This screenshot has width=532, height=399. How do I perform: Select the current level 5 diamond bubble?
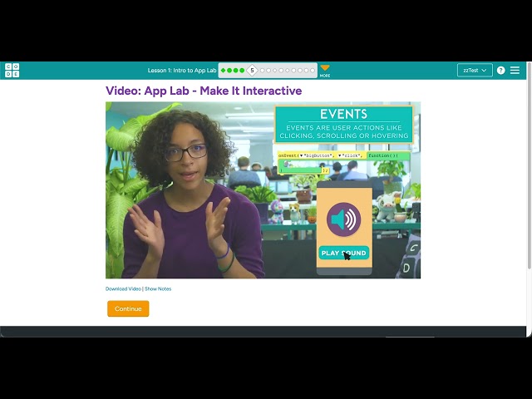coord(252,71)
